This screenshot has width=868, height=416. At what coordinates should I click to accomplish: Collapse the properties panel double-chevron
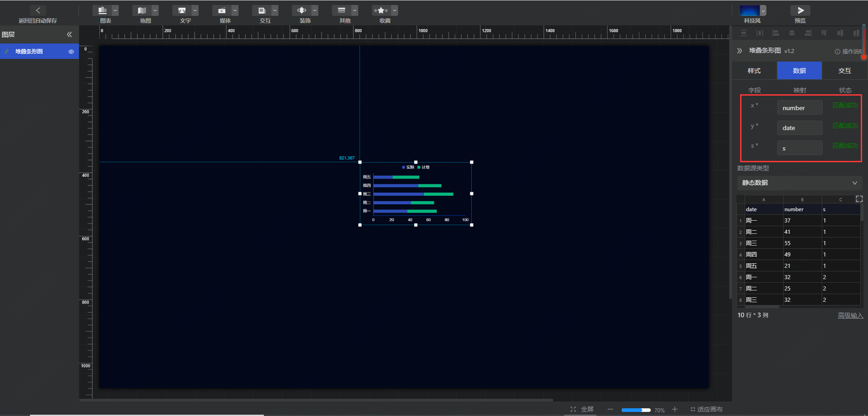pyautogui.click(x=740, y=51)
